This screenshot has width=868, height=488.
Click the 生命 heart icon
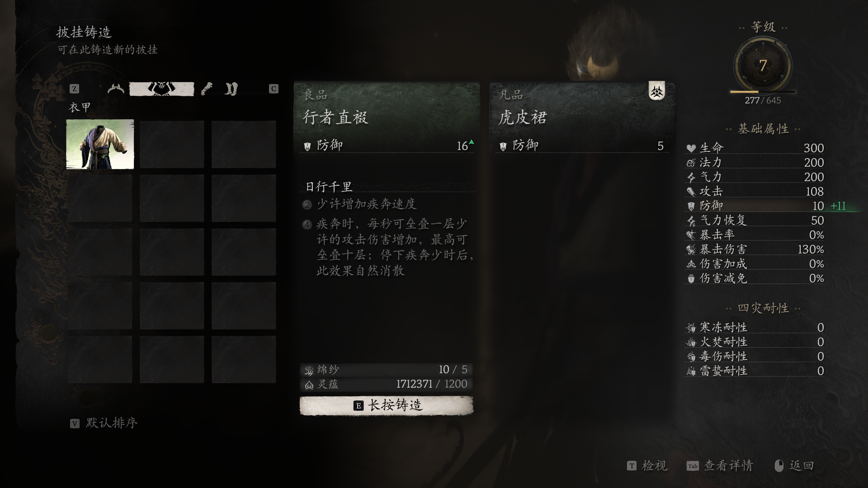click(x=691, y=148)
